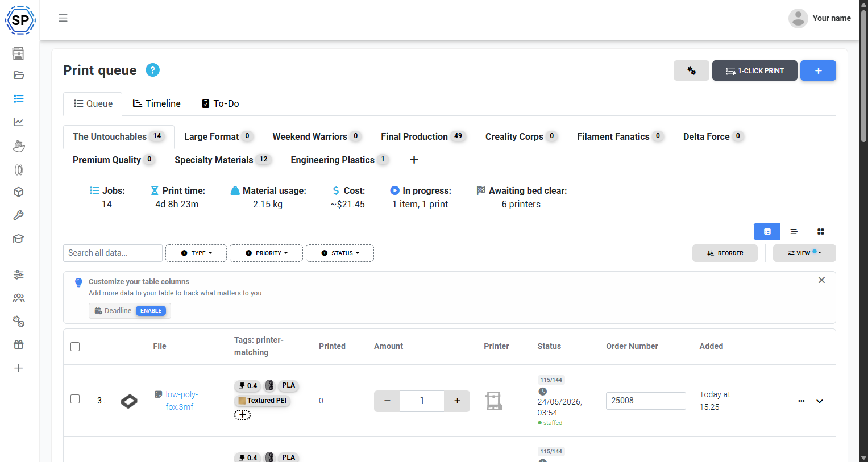Switch to detailed card view icon
The width and height of the screenshot is (868, 462).
(x=767, y=232)
